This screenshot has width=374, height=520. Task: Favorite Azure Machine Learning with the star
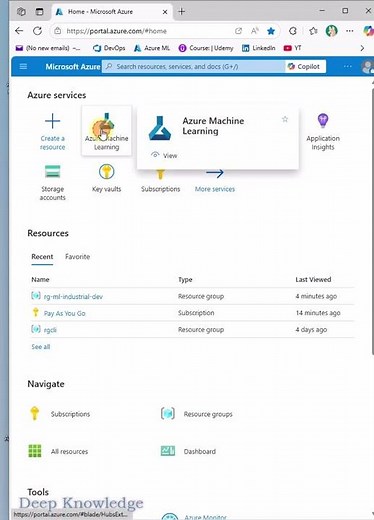[x=285, y=119]
